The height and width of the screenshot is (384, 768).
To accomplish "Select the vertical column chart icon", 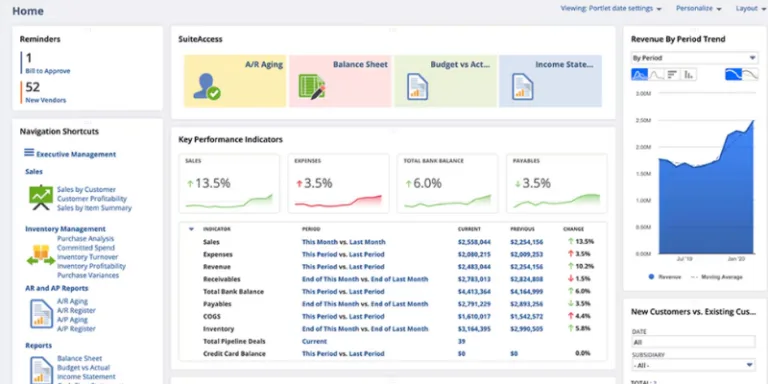I will (x=689, y=74).
